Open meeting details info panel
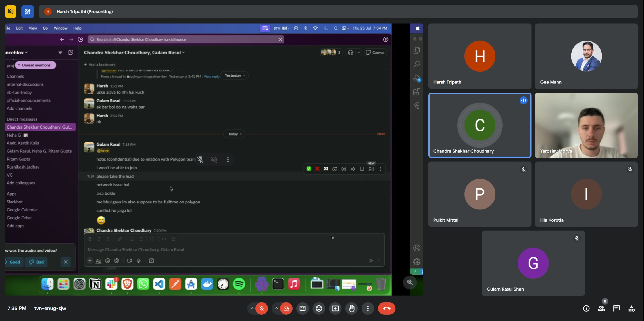644x321 pixels. pos(586,309)
